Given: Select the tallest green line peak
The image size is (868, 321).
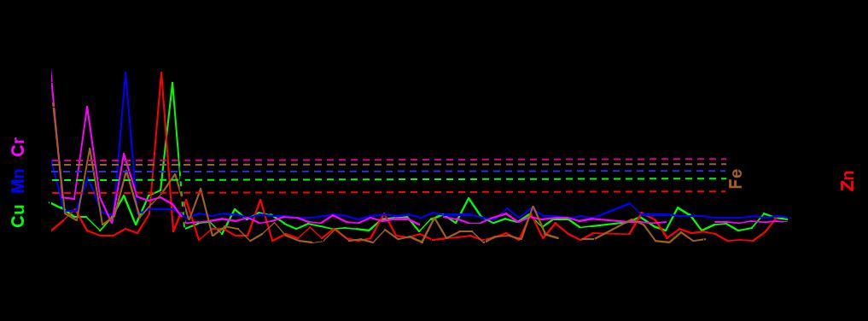Looking at the screenshot, I should coord(172,84).
